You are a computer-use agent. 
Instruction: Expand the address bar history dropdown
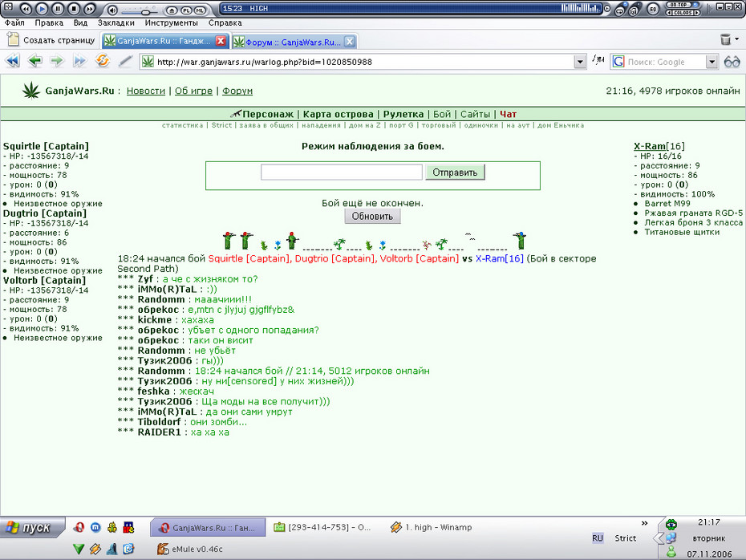[x=580, y=62]
